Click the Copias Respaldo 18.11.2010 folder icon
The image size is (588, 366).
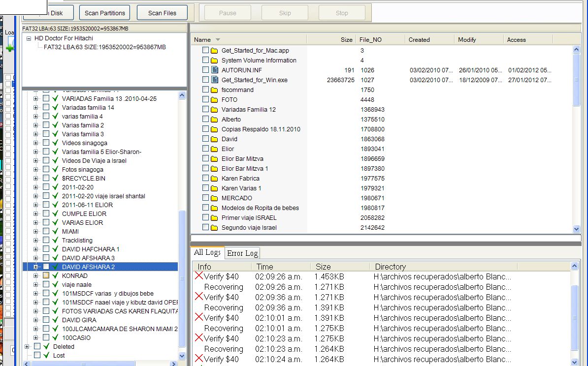(x=214, y=129)
